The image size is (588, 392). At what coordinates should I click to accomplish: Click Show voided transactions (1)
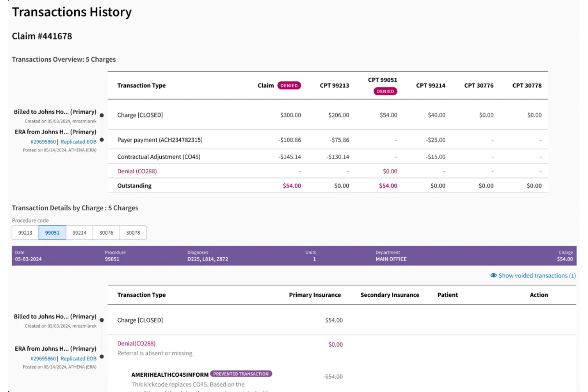point(537,275)
